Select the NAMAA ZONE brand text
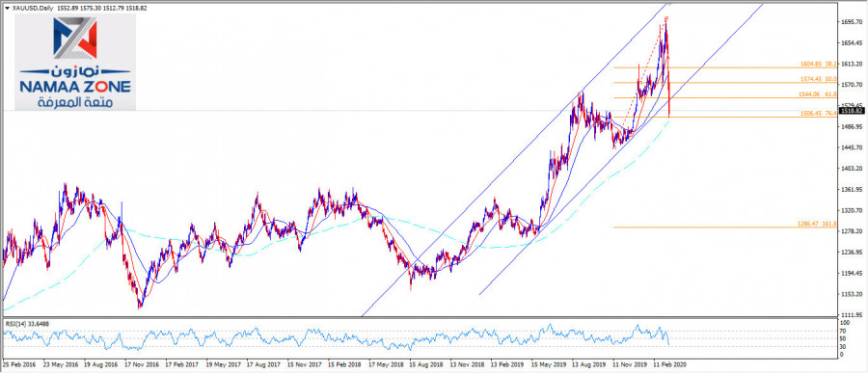 click(x=75, y=88)
